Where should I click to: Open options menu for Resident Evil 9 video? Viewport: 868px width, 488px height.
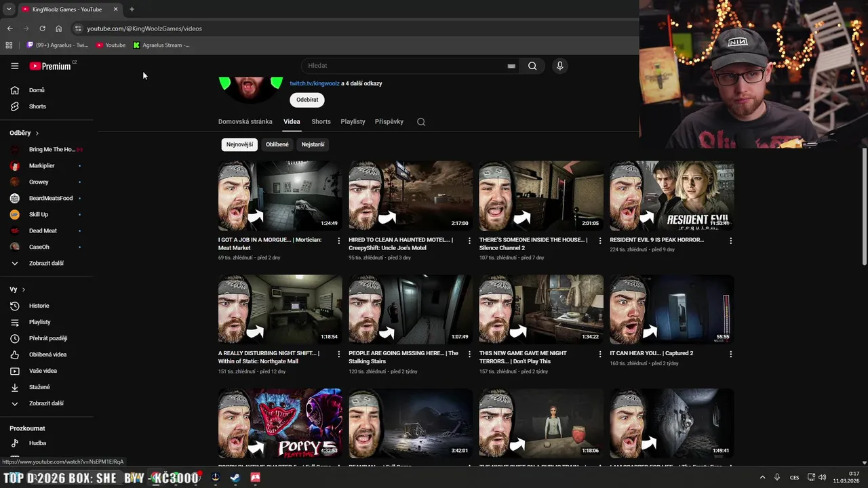(x=730, y=241)
